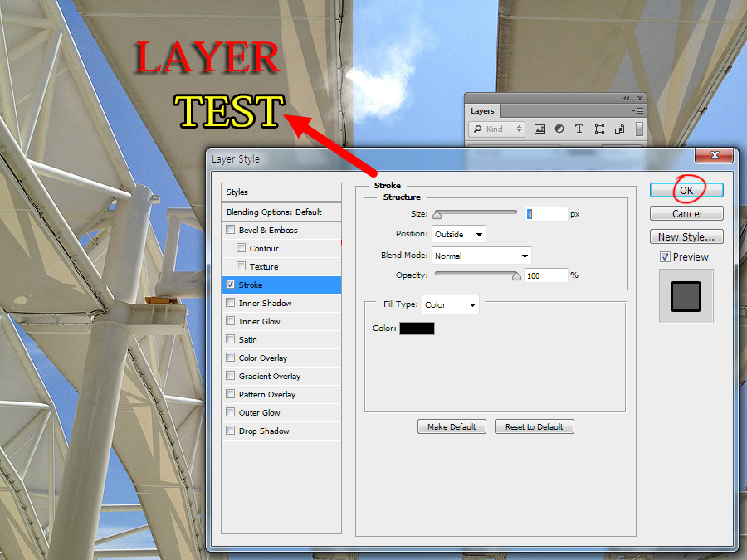Enable Color Overlay checkbox
The height and width of the screenshot is (560, 747).
click(x=230, y=357)
